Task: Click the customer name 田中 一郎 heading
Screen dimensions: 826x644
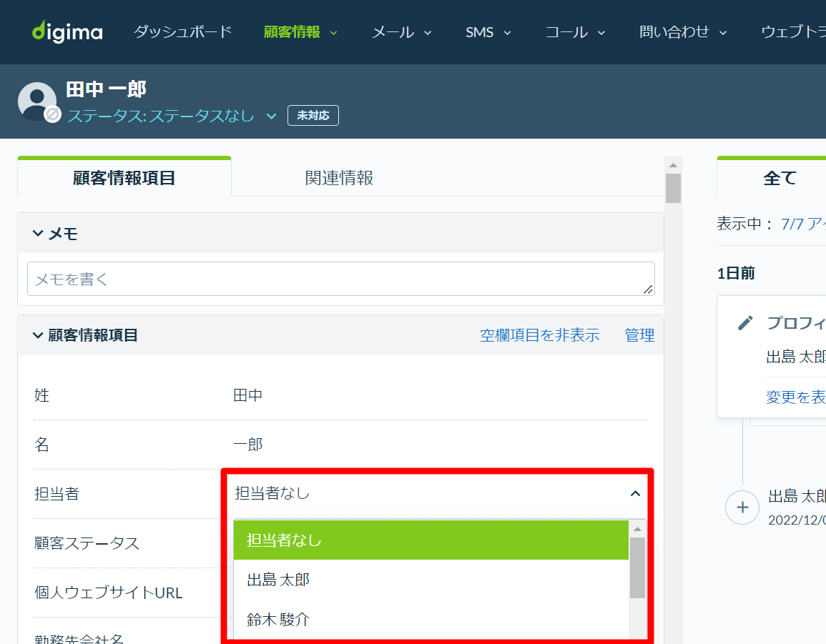Action: 106,89
